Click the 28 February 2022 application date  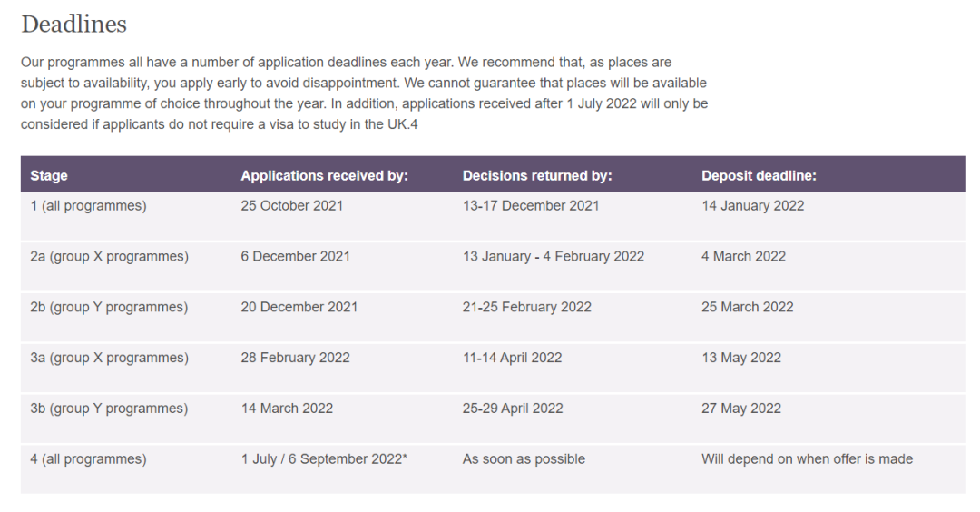point(295,358)
